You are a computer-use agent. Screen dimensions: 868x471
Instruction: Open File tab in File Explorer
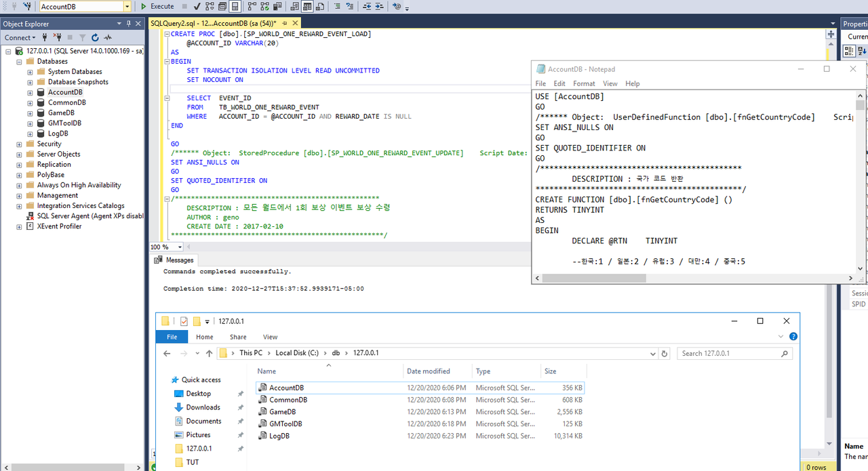click(x=172, y=337)
